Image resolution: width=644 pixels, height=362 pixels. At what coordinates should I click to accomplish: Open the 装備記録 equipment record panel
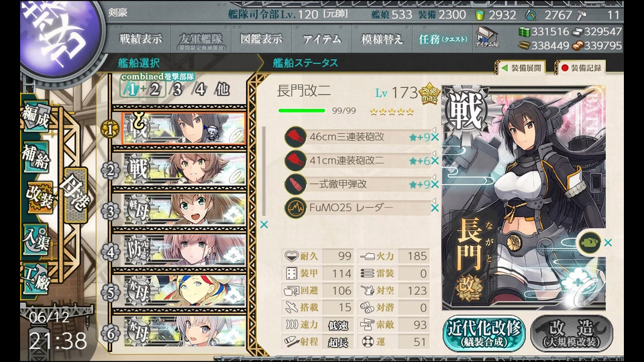point(581,68)
